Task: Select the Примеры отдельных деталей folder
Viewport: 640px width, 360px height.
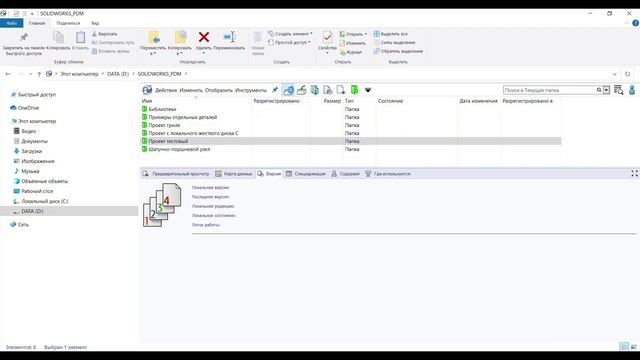Action: click(351, 117)
